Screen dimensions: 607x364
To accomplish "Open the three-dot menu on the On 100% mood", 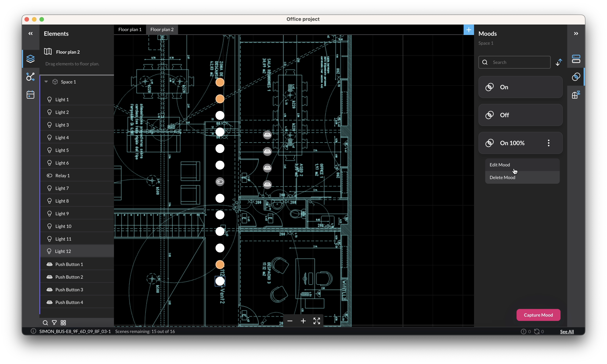I will pyautogui.click(x=549, y=143).
